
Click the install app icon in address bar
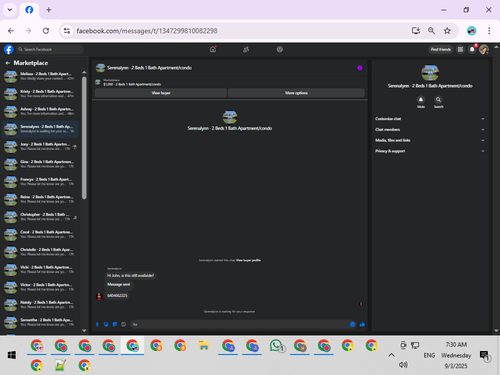click(x=416, y=31)
